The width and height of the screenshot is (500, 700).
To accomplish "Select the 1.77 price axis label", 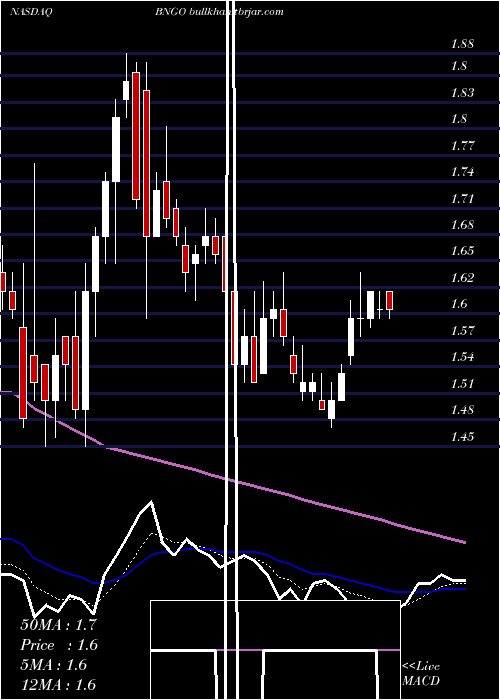I will click(x=462, y=146).
